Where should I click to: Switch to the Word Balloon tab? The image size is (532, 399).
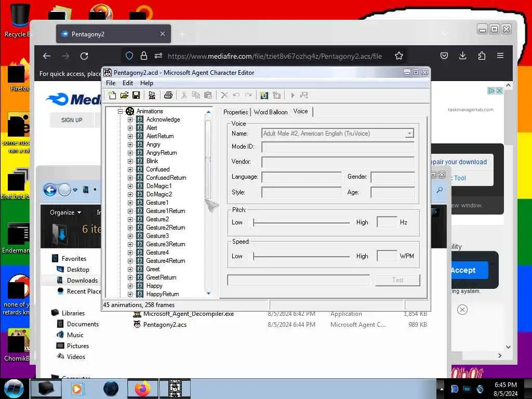click(270, 112)
